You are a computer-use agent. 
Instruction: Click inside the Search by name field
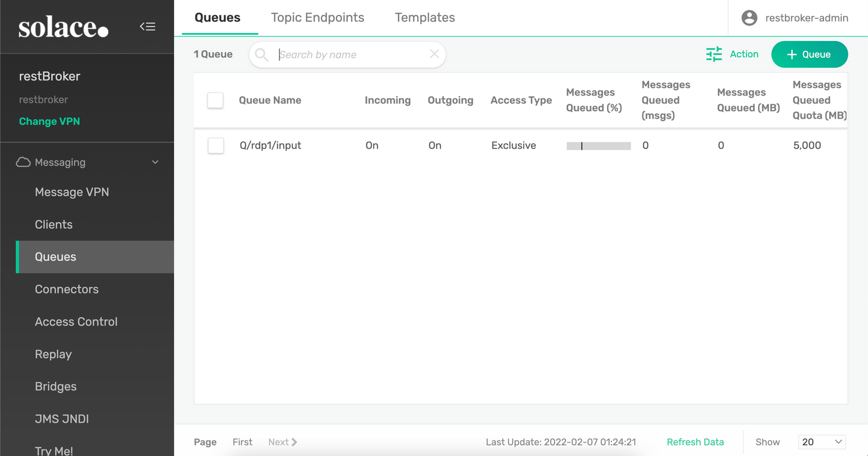click(347, 54)
